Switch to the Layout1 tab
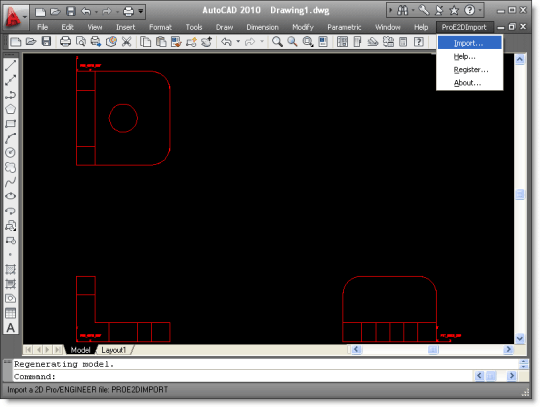This screenshot has width=540, height=407. click(x=114, y=350)
